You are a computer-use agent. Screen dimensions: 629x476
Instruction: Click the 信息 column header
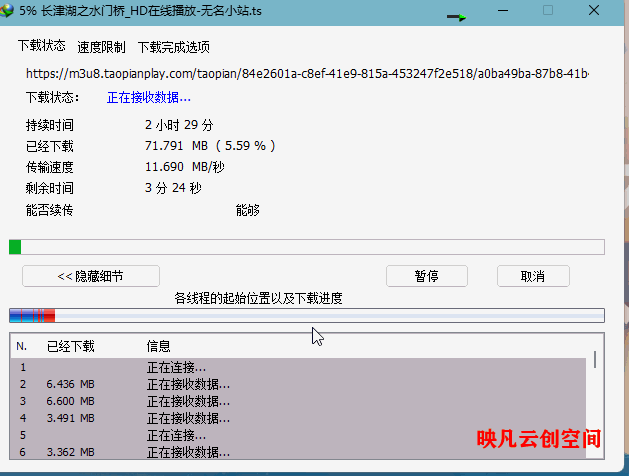158,346
